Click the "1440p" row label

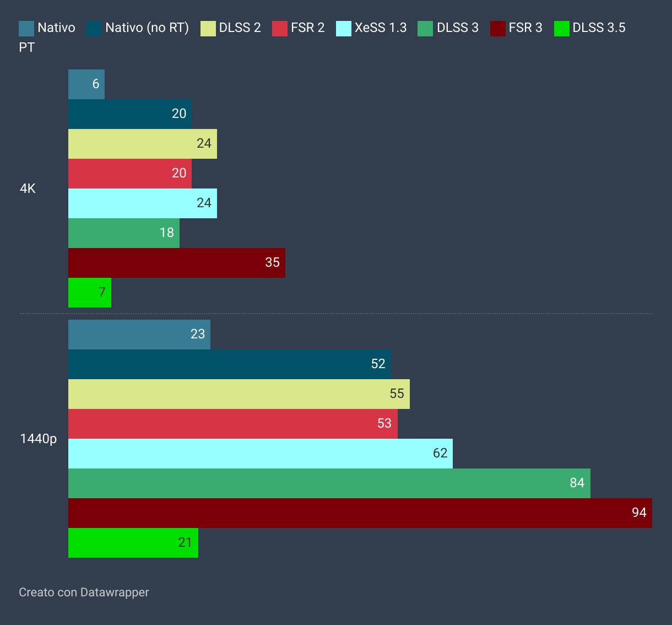point(39,439)
